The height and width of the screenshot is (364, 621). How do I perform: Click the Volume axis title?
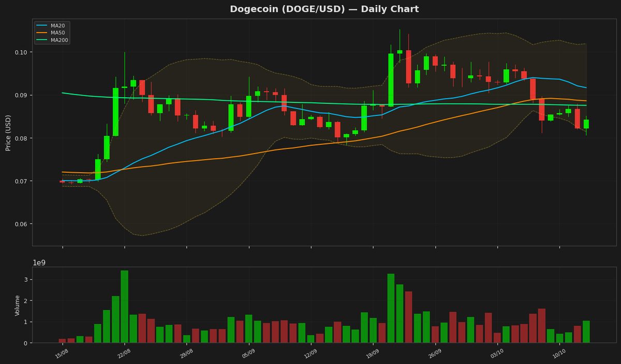point(18,305)
